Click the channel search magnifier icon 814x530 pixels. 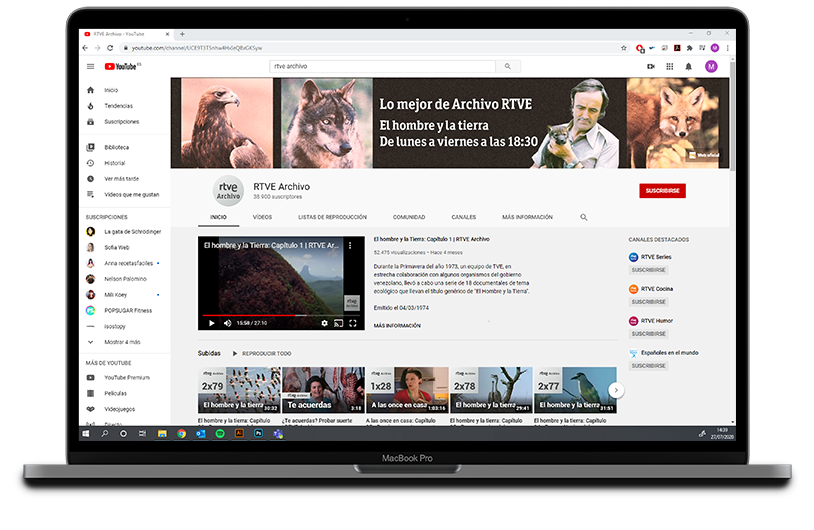click(584, 217)
